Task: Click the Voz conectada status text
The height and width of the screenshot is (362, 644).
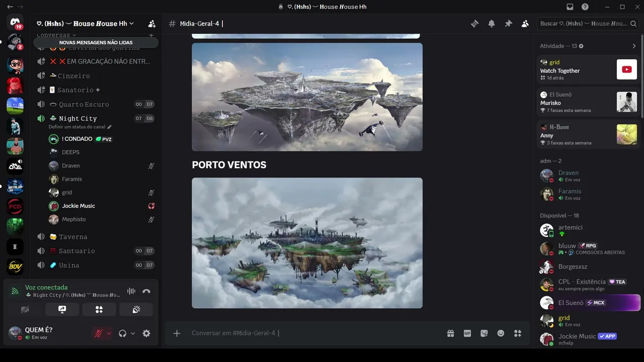Action: coord(46,288)
